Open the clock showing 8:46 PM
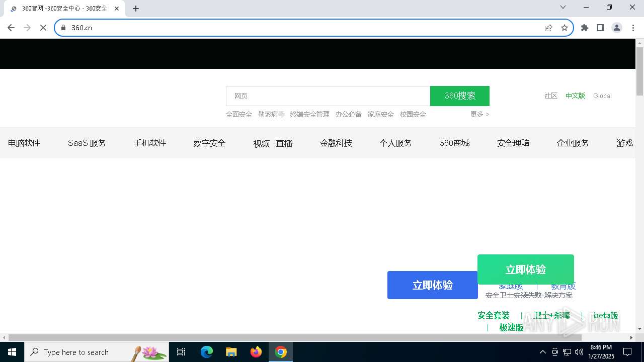This screenshot has height=362, width=644. [x=601, y=352]
